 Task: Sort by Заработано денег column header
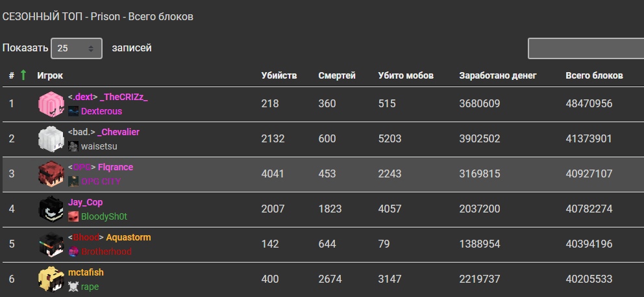tap(498, 75)
